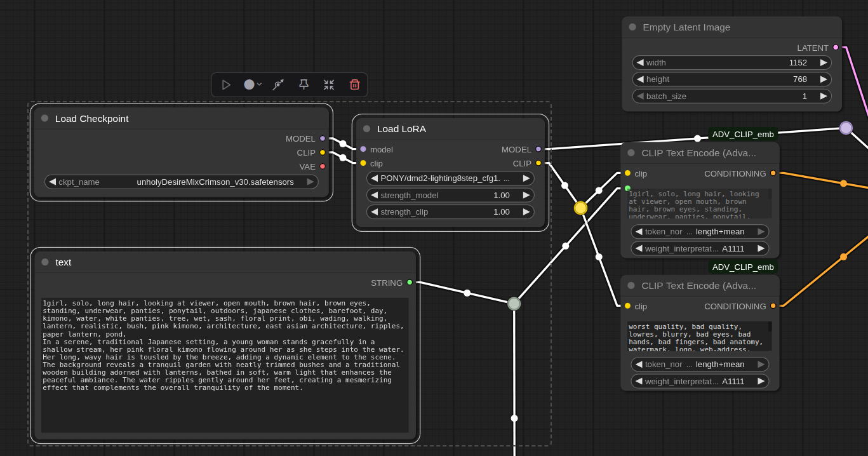Click the batch_size value field
868x456 pixels.
pyautogui.click(x=730, y=97)
